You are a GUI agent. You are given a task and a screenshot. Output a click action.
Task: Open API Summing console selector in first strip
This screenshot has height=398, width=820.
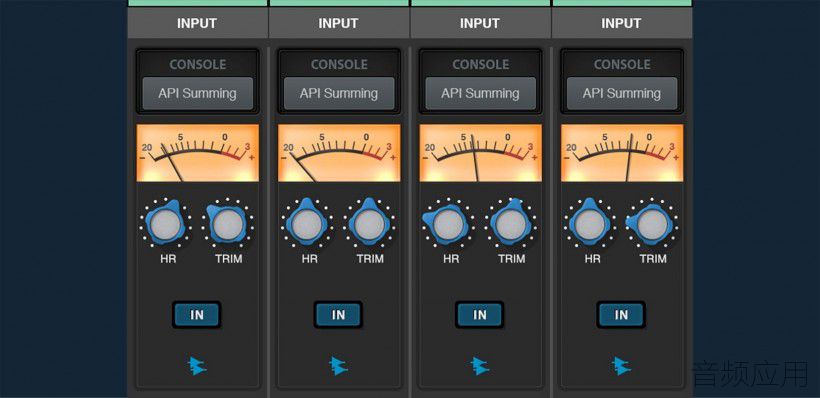point(198,94)
